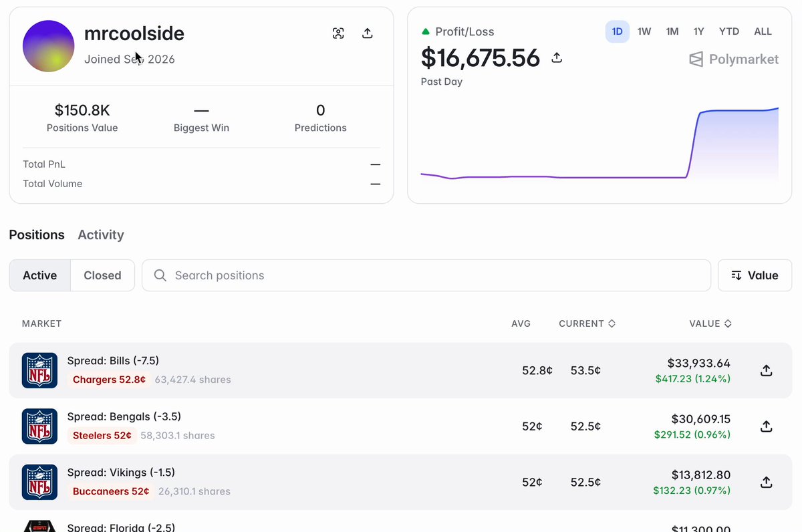The image size is (802, 532).
Task: Switch to the Positions tab
Action: click(x=37, y=235)
